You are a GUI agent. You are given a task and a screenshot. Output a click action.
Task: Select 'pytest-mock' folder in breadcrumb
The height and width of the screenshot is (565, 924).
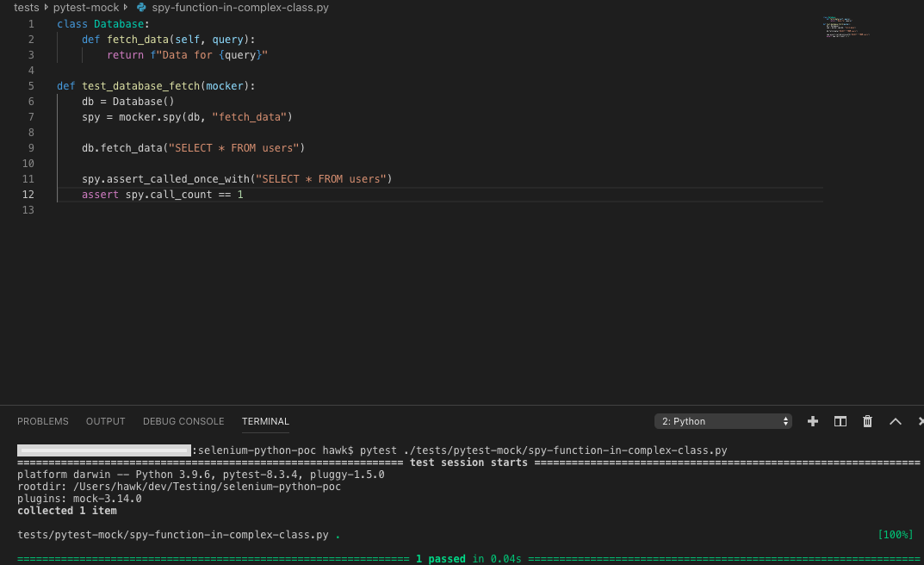(86, 8)
